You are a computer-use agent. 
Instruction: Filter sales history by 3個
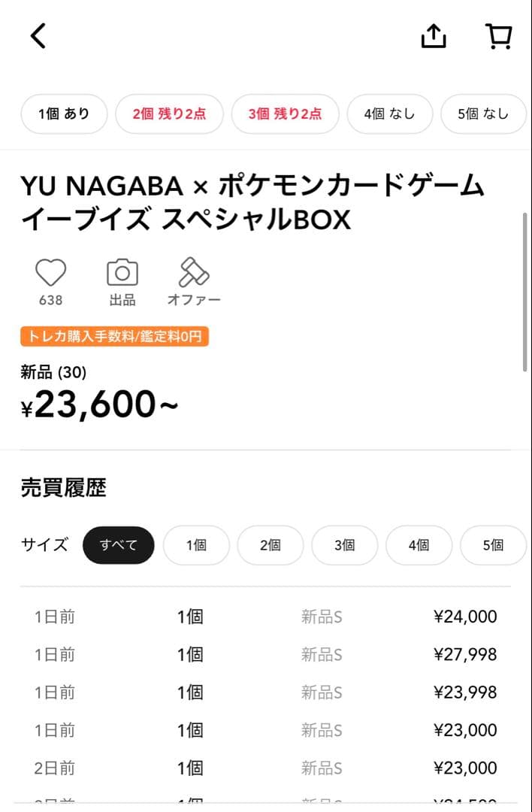(x=344, y=545)
